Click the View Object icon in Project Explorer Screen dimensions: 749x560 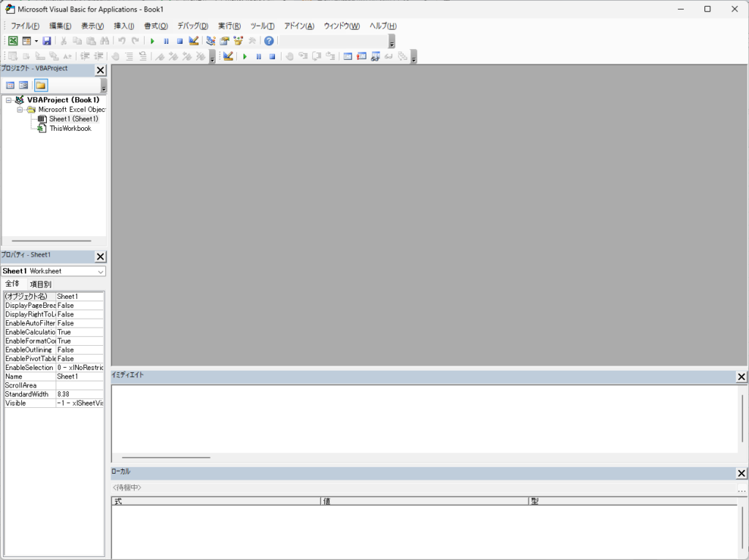[23, 86]
